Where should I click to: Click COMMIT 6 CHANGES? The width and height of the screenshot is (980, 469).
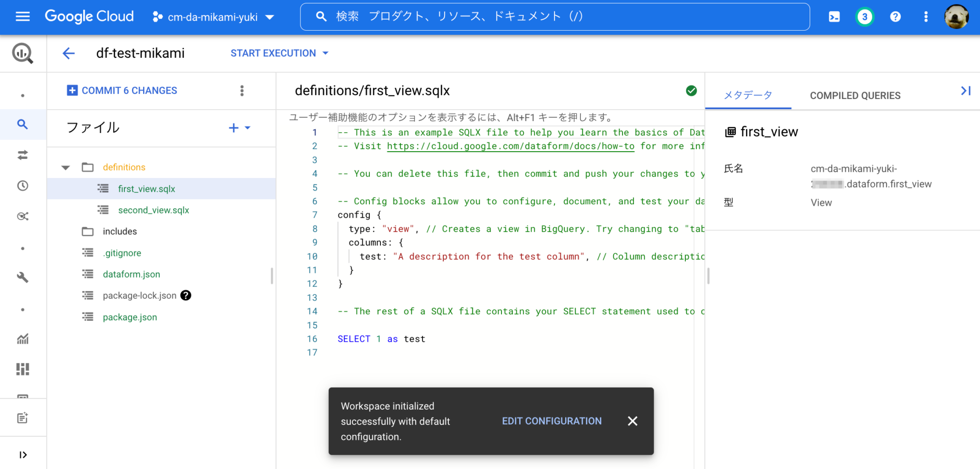coord(121,90)
